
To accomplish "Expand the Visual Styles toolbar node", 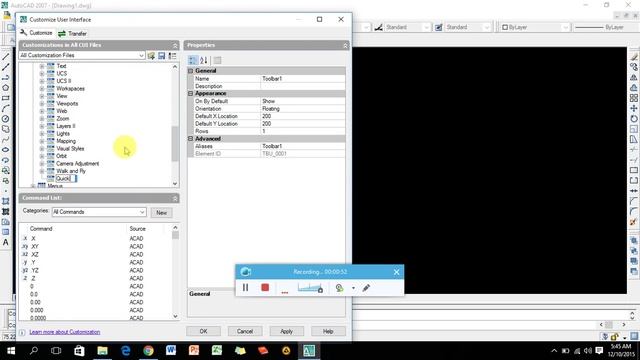I will pyautogui.click(x=42, y=149).
